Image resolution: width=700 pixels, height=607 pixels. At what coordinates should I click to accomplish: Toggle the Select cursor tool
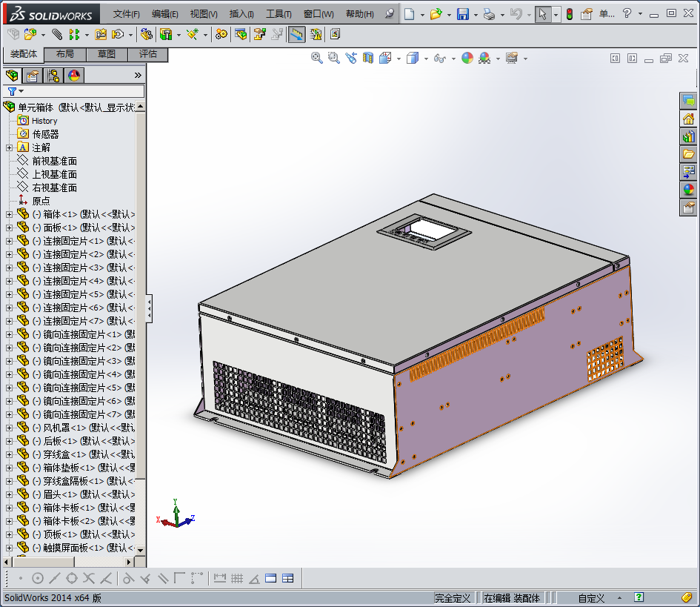pos(542,14)
